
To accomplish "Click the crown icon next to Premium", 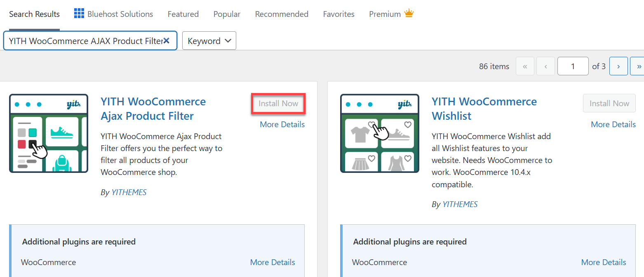I will (409, 13).
